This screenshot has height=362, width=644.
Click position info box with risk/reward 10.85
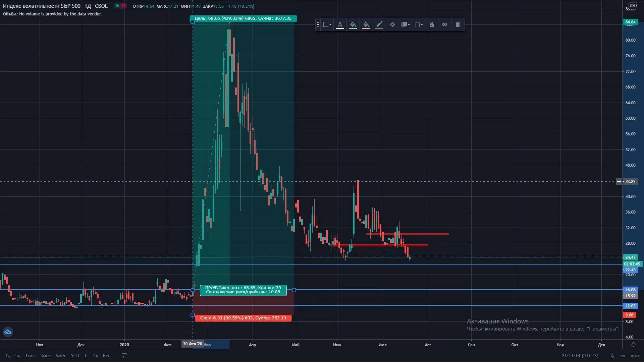[243, 290]
